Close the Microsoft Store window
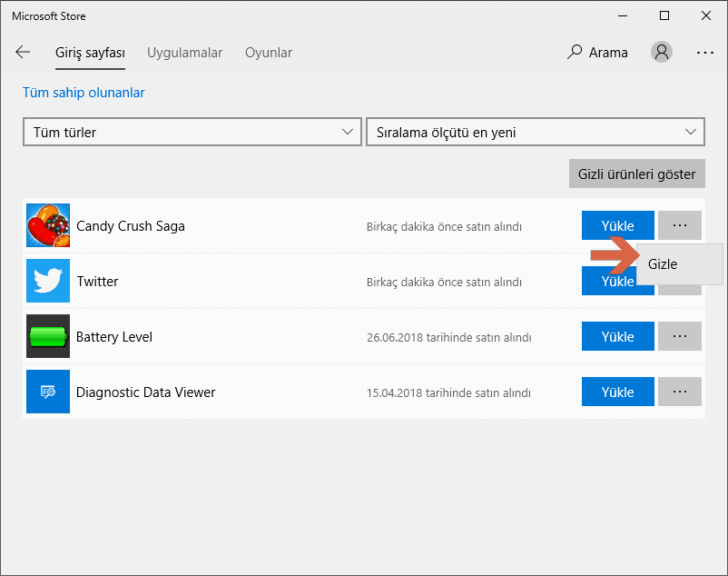 tap(706, 15)
